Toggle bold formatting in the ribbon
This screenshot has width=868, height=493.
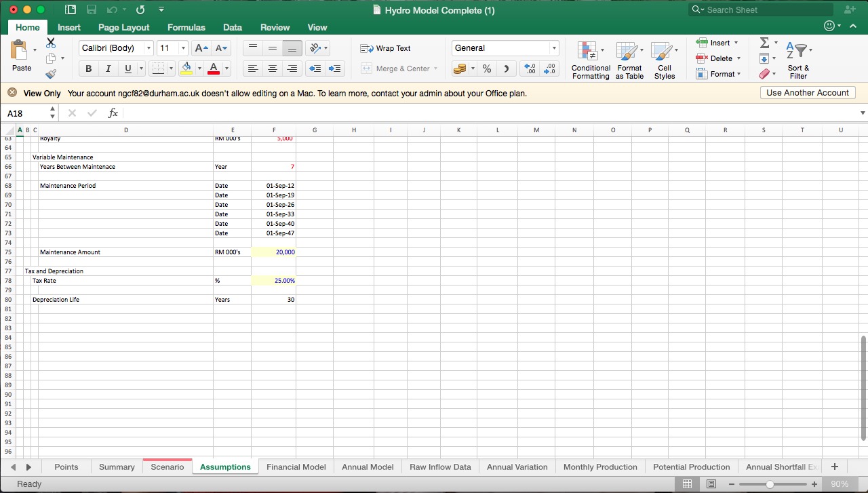[88, 68]
